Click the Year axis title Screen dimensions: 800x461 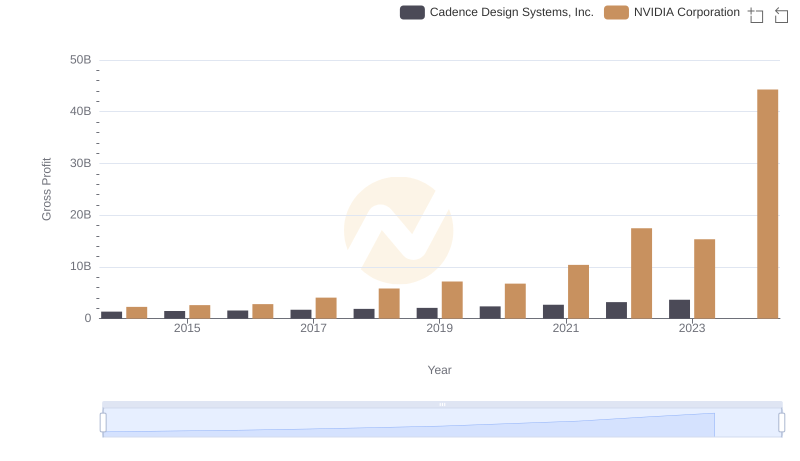(439, 370)
